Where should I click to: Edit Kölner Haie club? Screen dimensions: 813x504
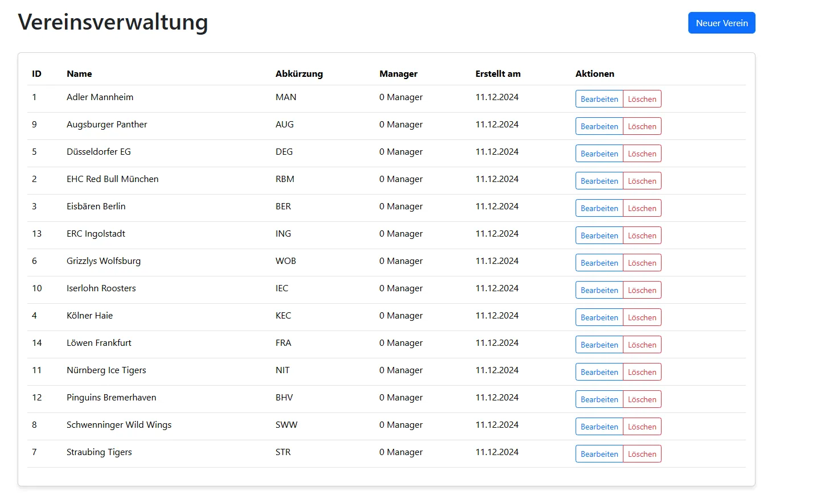click(599, 317)
